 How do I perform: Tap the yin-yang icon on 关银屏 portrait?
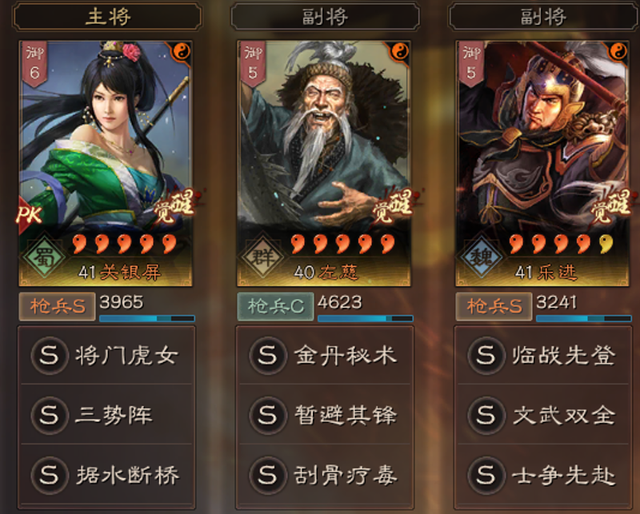pyautogui.click(x=181, y=51)
